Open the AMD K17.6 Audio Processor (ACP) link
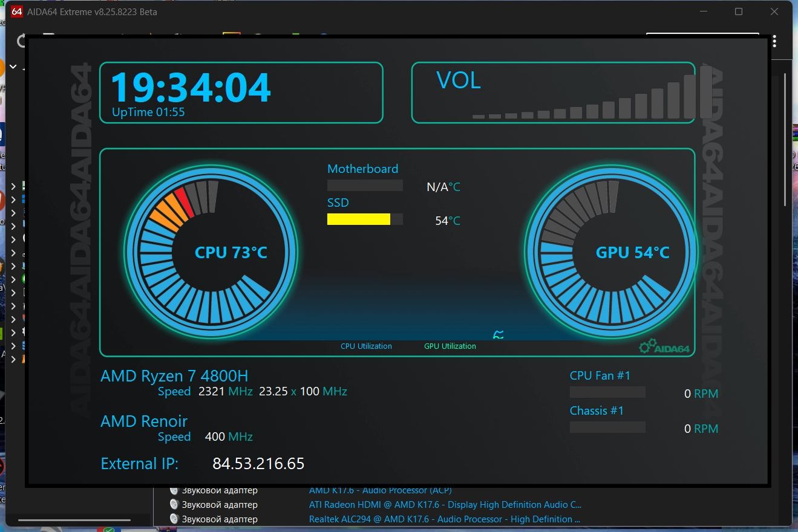Viewport: 798px width, 532px height. 381,490
